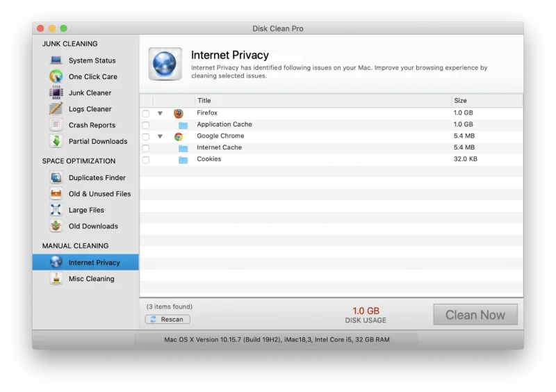Open Crash Reports icon
The width and height of the screenshot is (556, 392).
tap(56, 125)
